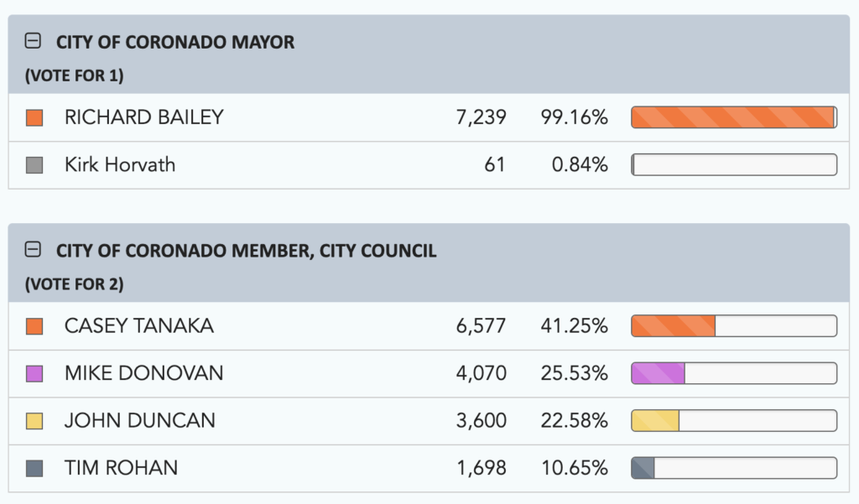Click Casey Tanaka's 41.25% progress bar
Screen dimensions: 859x504
tap(733, 326)
